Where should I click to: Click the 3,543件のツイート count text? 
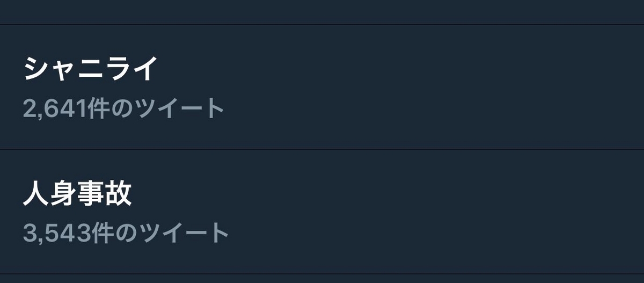click(x=126, y=233)
